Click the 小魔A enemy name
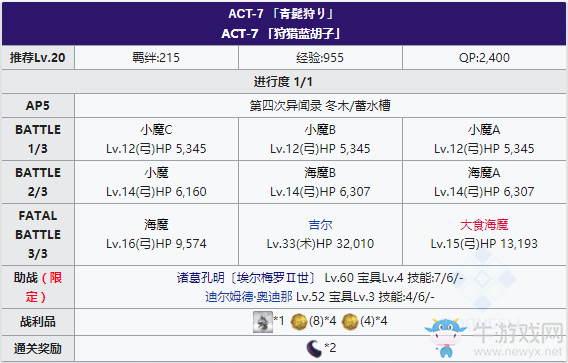Image resolution: width=568 pixels, height=363 pixels. tap(484, 130)
